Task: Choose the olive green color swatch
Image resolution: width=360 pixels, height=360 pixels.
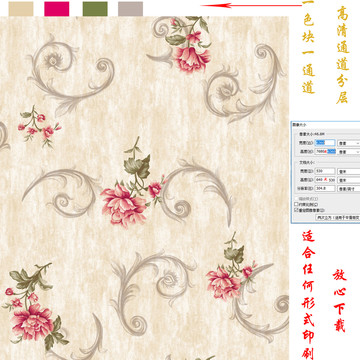Action: coord(95,9)
